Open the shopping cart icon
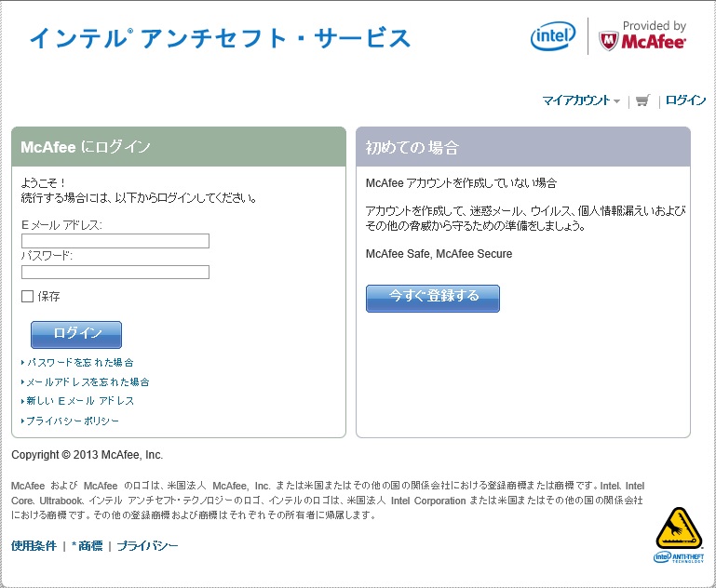This screenshot has height=588, width=716. (x=643, y=100)
